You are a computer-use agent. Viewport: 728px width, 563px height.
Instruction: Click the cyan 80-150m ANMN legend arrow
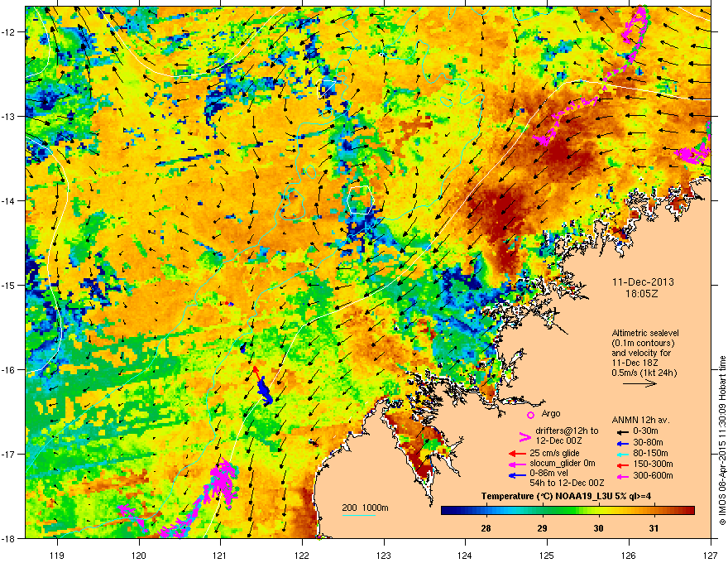click(623, 454)
